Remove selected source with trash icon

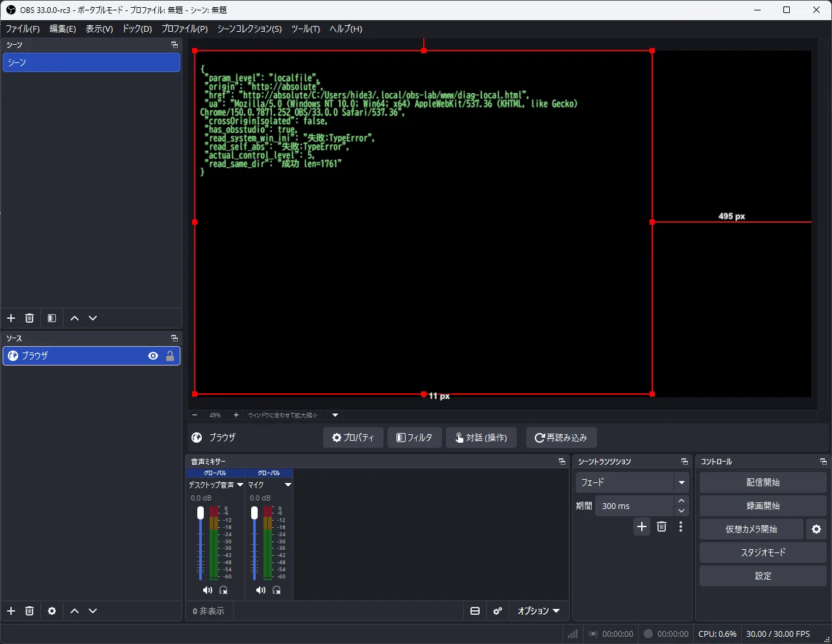pos(29,611)
